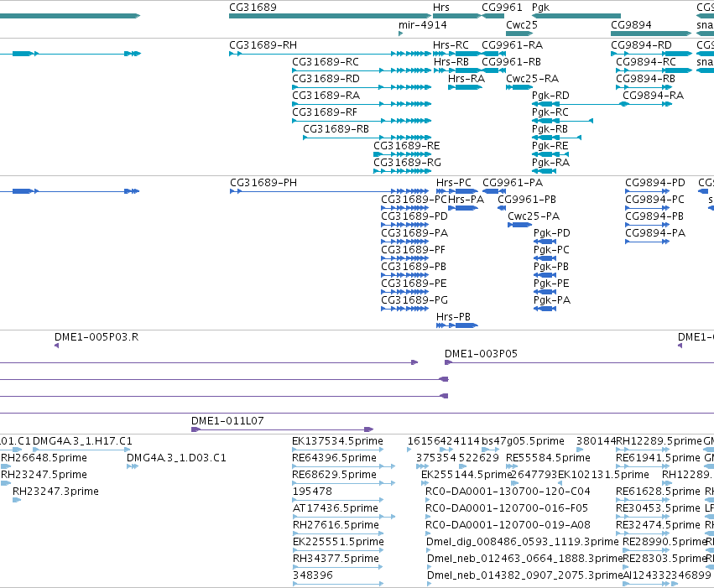
Task: Select the Cwc25-RA transcript label
Action: [532, 79]
